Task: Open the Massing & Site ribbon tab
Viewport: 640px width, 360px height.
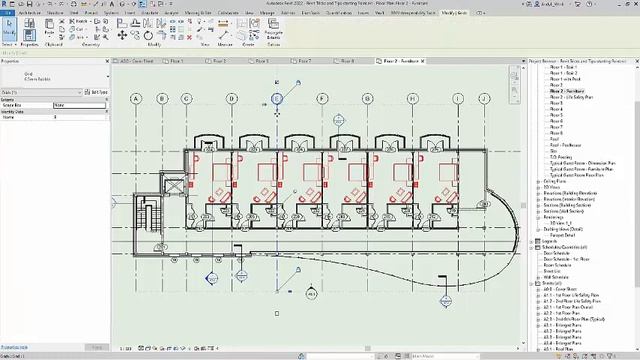Action: 198,13
